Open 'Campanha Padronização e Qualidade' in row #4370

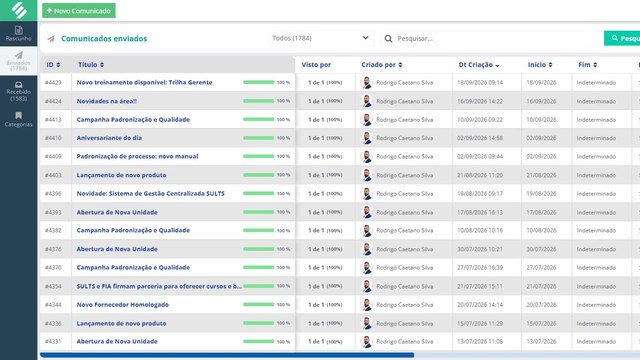pyautogui.click(x=133, y=267)
